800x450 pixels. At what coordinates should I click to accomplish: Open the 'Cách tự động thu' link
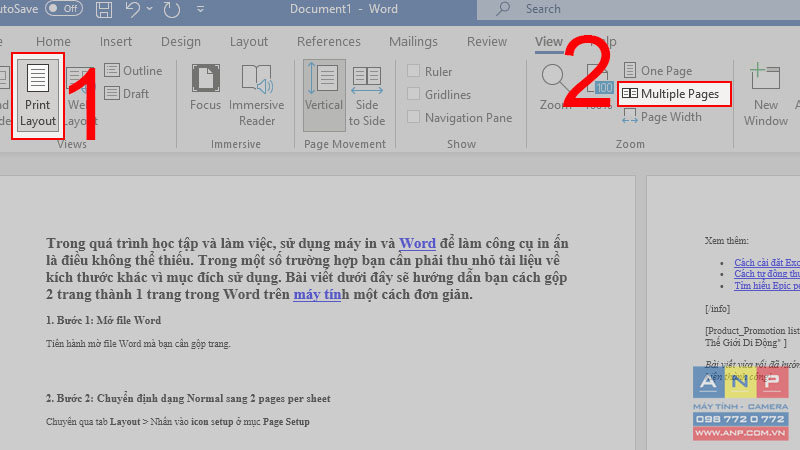767,273
